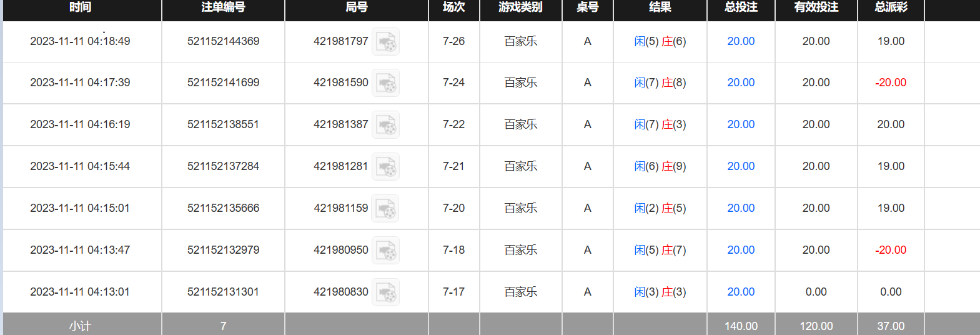Click payout -20.00 in the 7-24 row
Screen dimensions: 980x335
(891, 82)
